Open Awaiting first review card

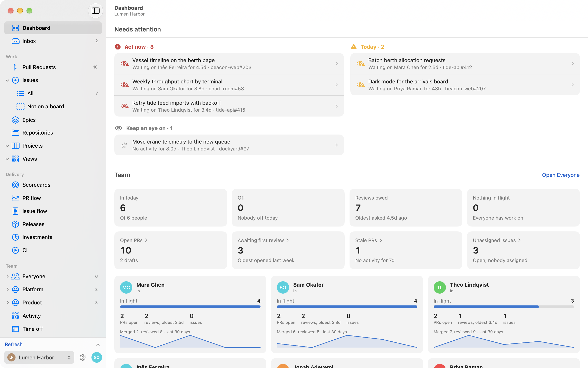288,250
